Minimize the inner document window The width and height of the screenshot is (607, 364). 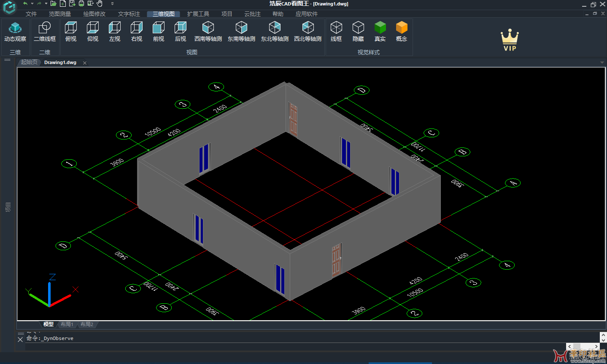587,14
